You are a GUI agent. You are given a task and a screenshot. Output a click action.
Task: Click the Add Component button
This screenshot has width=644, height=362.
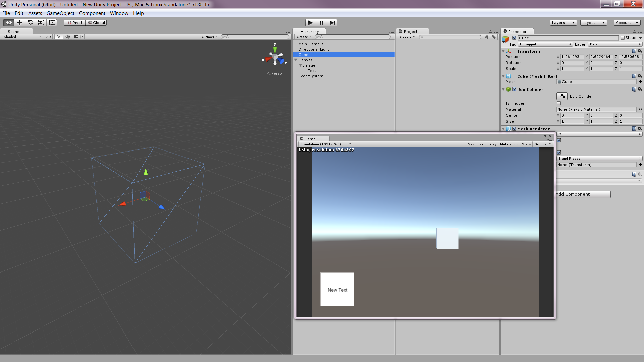583,194
